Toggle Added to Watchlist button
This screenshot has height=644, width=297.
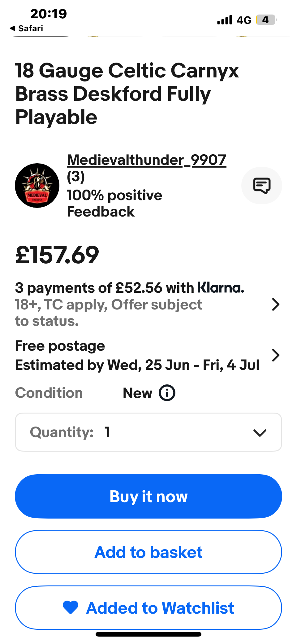point(148,607)
